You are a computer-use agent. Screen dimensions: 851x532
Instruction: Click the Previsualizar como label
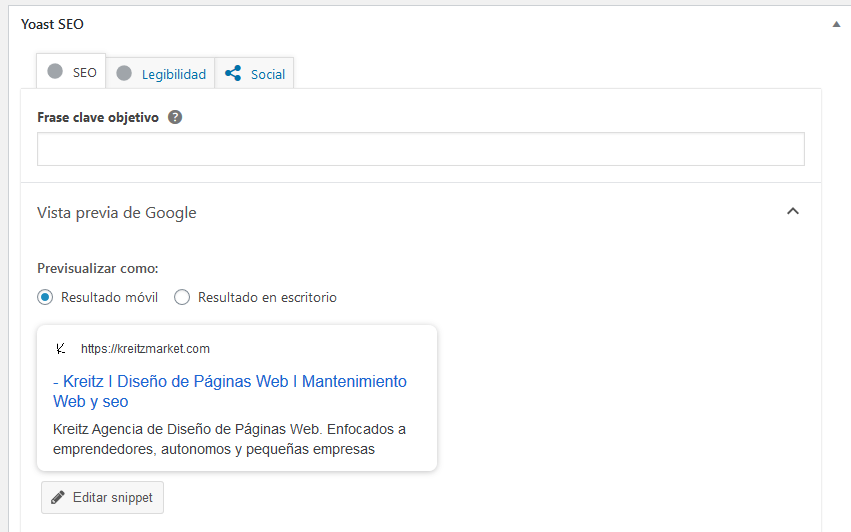[x=98, y=268]
